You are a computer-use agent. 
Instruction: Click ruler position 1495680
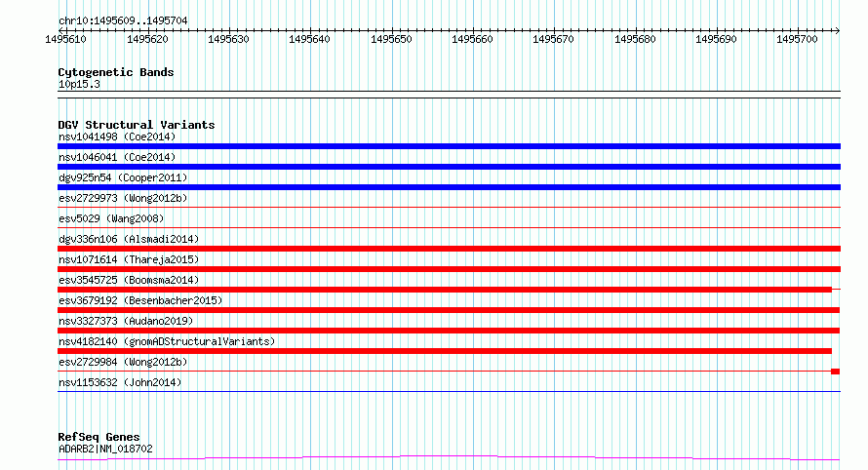click(635, 39)
